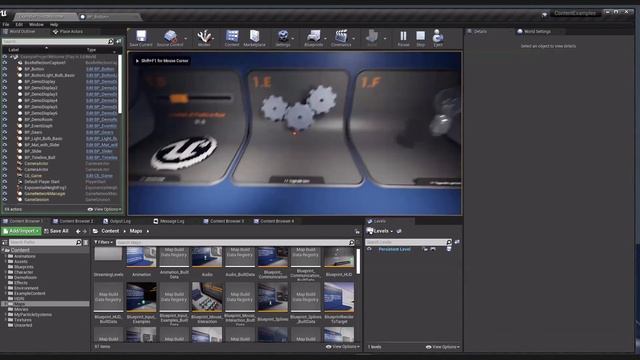Click the World Outliner scrollbar
This screenshot has height=360, width=640.
(120, 84)
